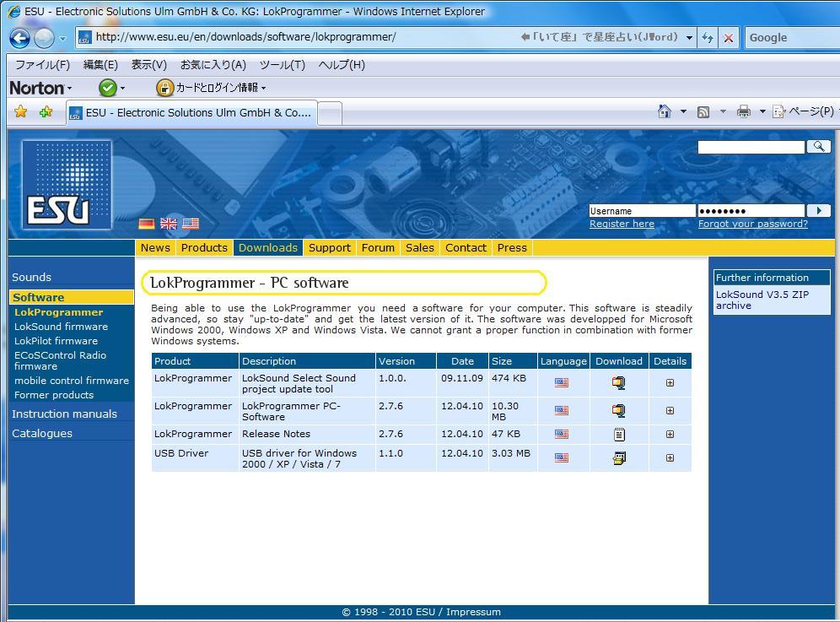Click the browser Forward arrow button
Screen dimensions: 840x622
point(45,38)
